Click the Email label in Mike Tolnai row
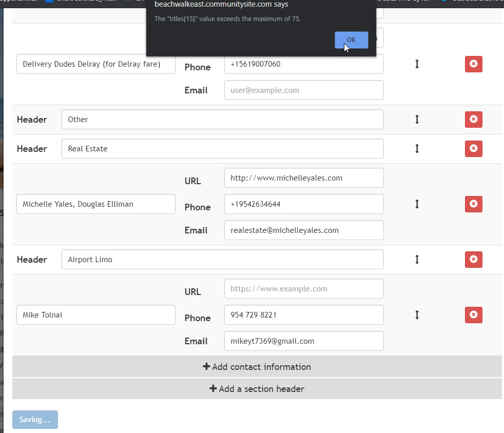This screenshot has height=433, width=504. pos(196,341)
